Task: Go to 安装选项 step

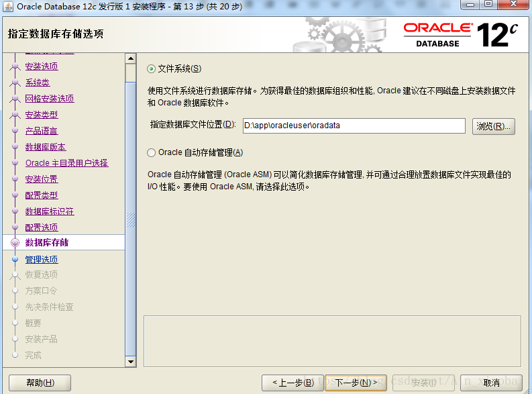Action: (x=42, y=66)
